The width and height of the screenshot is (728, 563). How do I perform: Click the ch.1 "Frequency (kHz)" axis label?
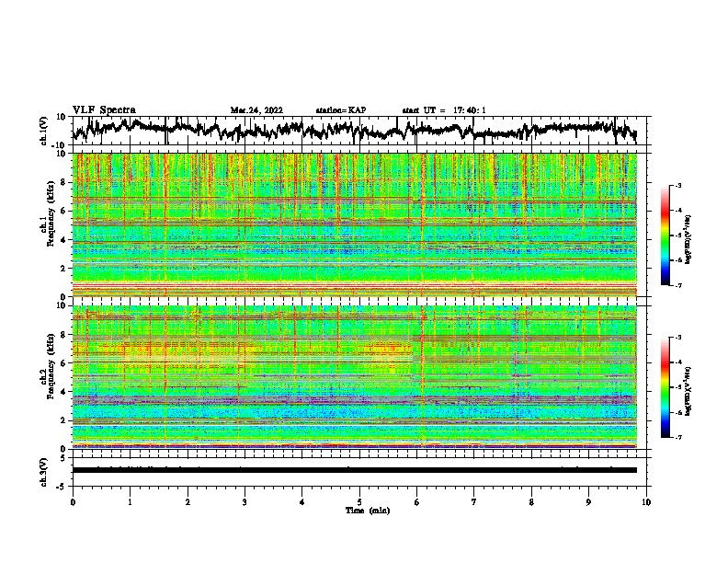(50, 214)
